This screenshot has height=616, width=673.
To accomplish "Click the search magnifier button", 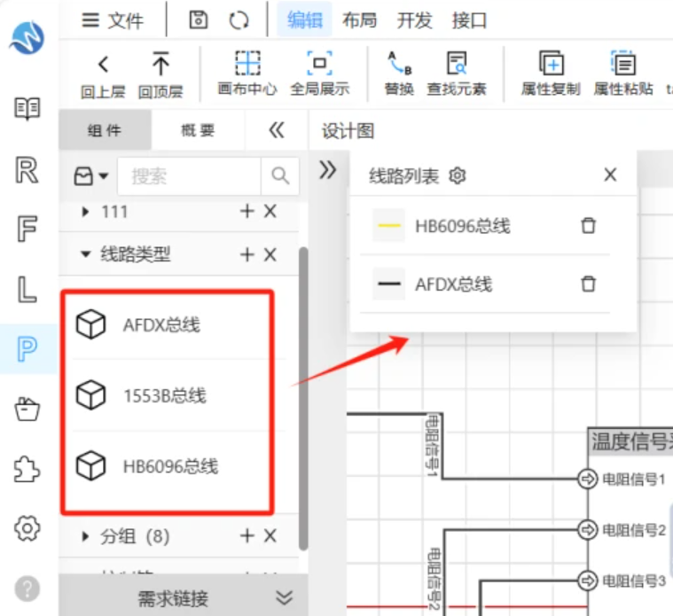I will (280, 175).
